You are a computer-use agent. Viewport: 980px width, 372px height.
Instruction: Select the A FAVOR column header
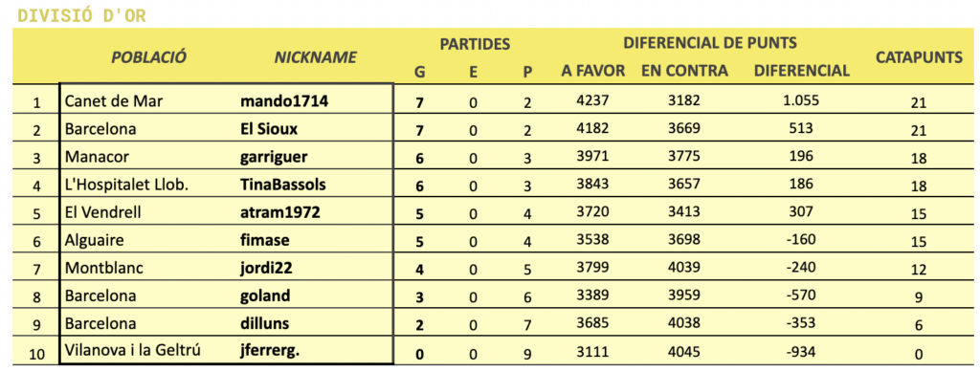593,71
